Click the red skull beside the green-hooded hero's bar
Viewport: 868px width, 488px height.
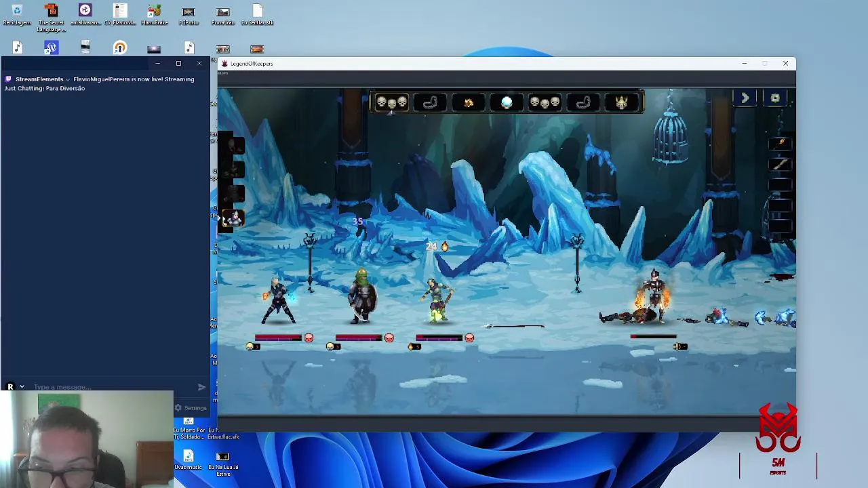(389, 338)
